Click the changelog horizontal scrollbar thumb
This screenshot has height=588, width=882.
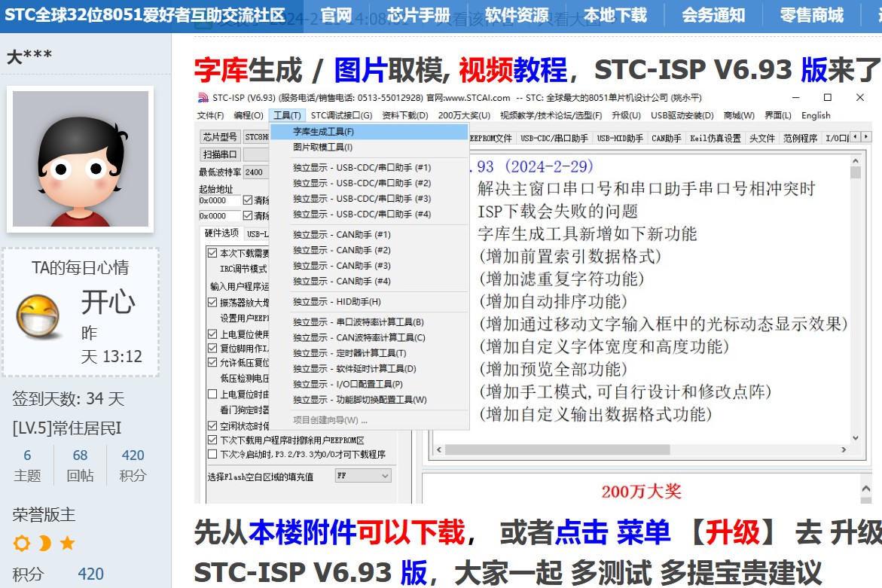tap(557, 449)
